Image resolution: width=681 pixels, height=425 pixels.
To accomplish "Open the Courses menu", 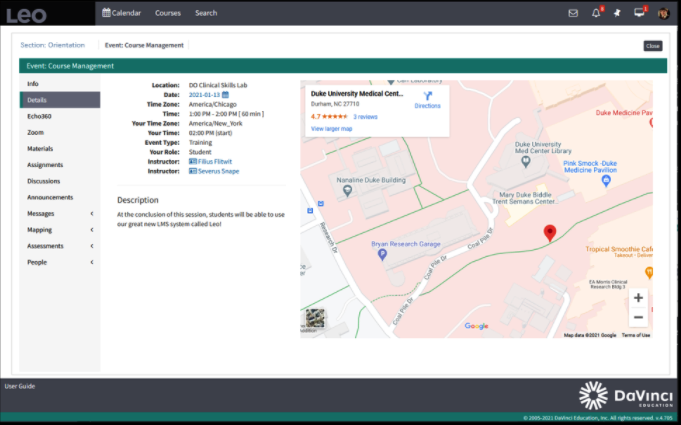I will click(x=168, y=13).
